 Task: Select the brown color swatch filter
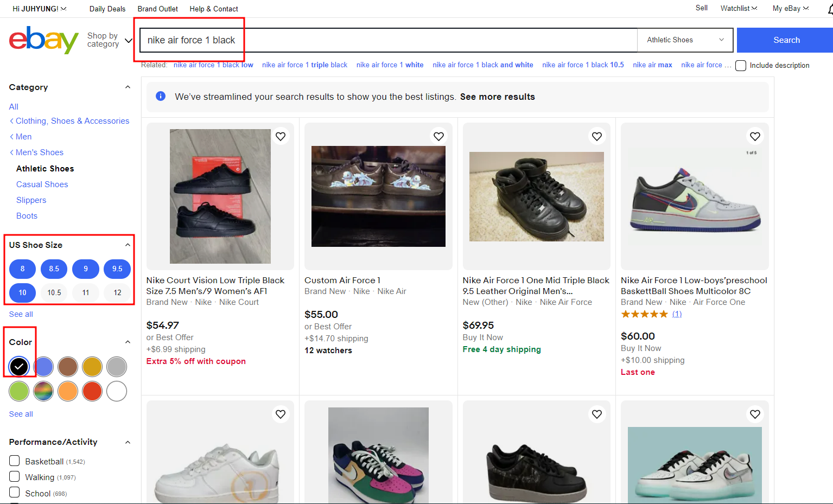(x=68, y=367)
